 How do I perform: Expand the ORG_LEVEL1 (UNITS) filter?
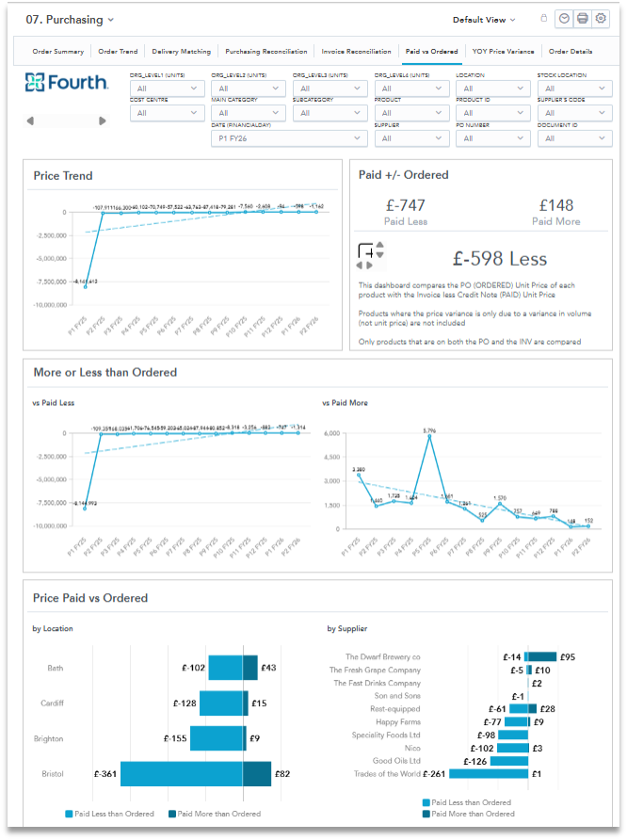167,89
